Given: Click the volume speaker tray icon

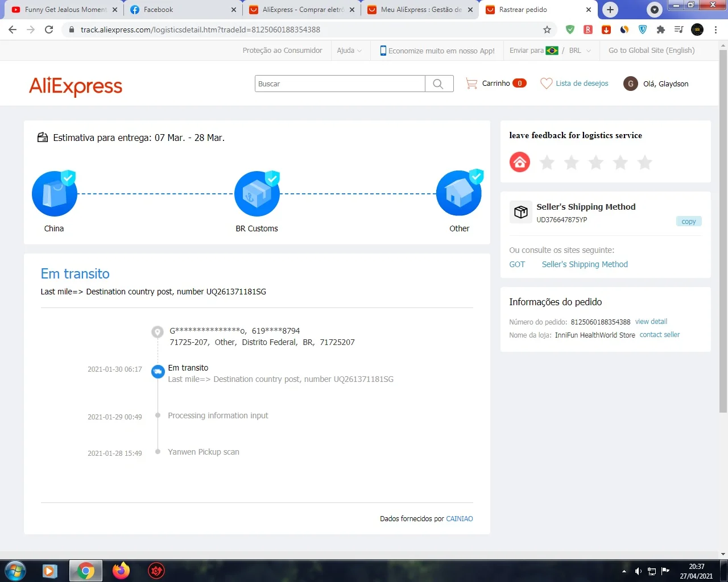Looking at the screenshot, I should point(638,571).
